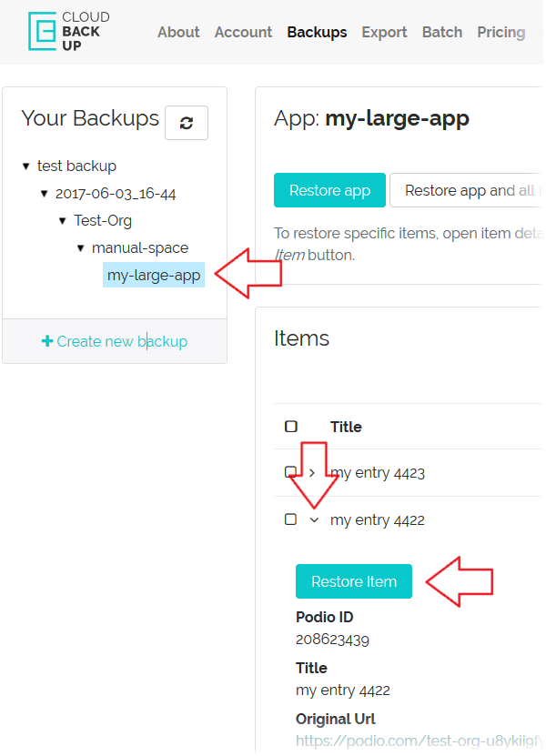This screenshot has width=546, height=756.
Task: Open the Pricing page
Action: pos(500,32)
